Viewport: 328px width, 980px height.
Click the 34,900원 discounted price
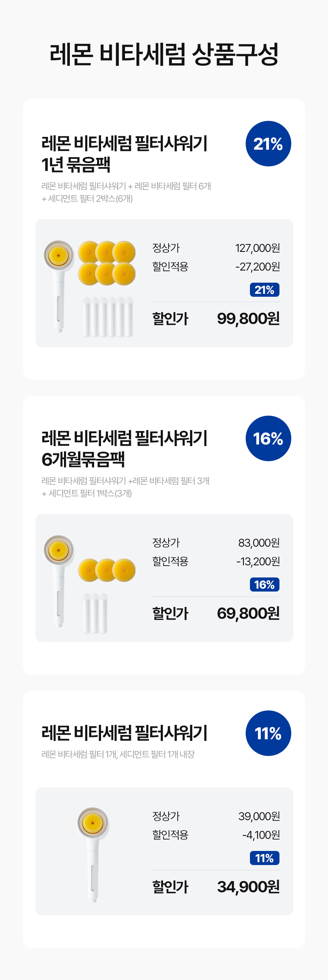click(248, 887)
